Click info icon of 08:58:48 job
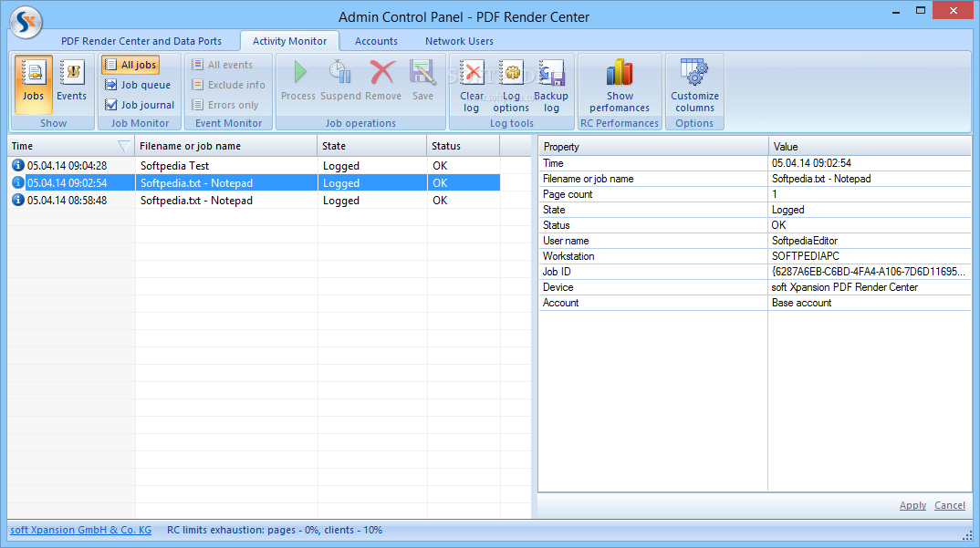 tap(18, 200)
